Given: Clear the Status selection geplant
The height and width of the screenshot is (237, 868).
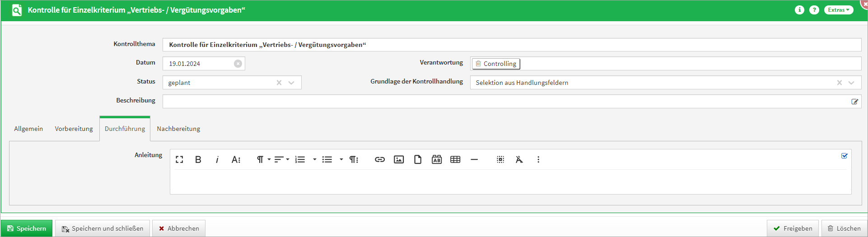Looking at the screenshot, I should pos(279,83).
